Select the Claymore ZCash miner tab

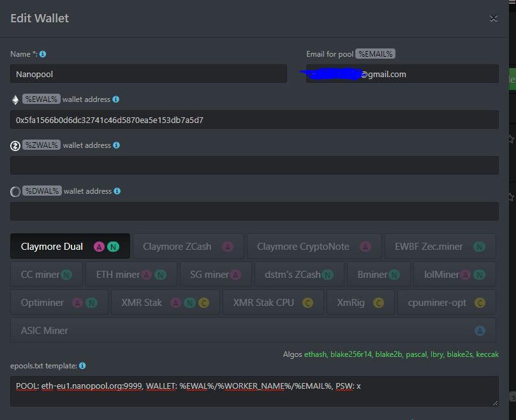[x=188, y=247]
